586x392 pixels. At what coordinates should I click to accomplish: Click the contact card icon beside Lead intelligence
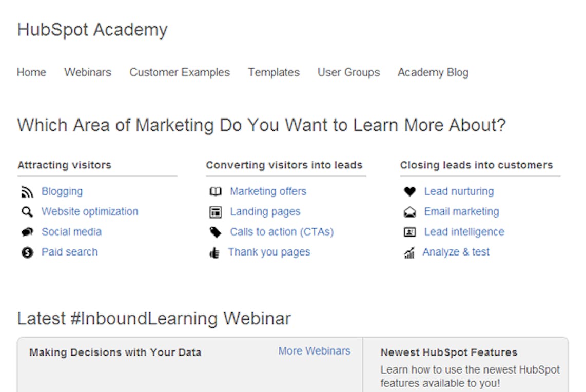(x=410, y=232)
